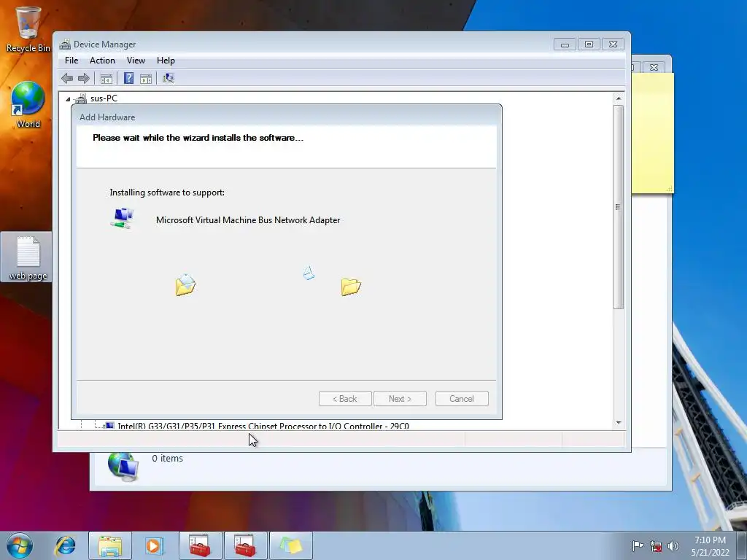
Task: Open the Action menu
Action: [102, 61]
